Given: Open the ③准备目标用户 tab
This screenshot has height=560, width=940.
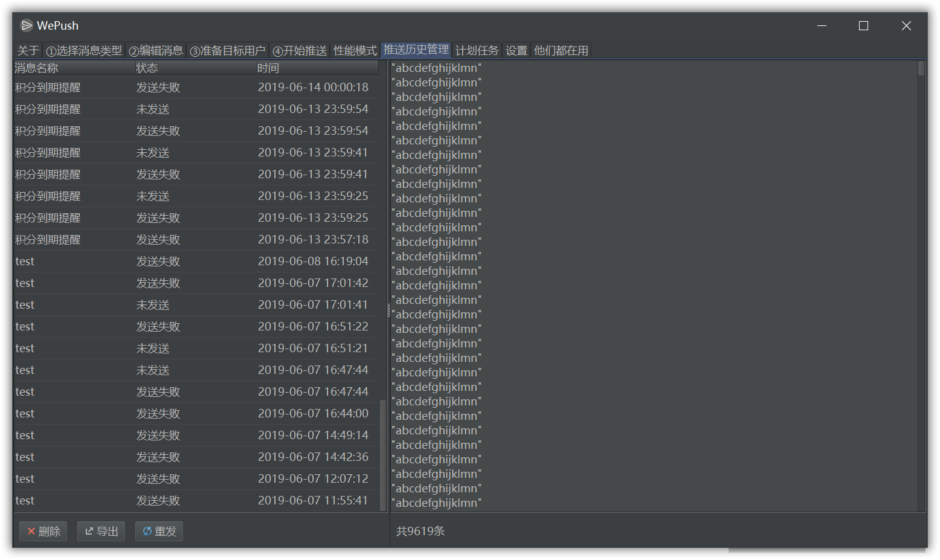Looking at the screenshot, I should [228, 51].
